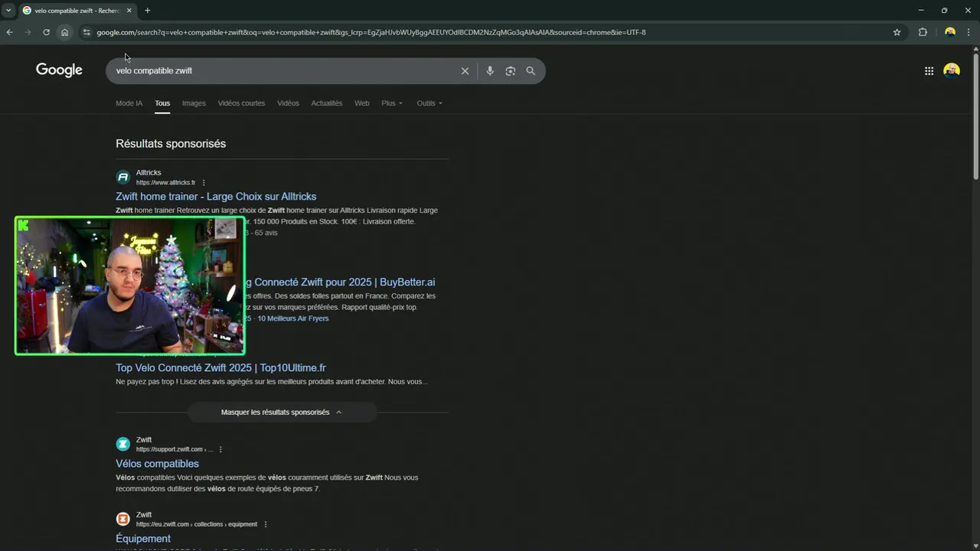
Task: Open options menu for eu.zwift.com result
Action: (x=266, y=524)
